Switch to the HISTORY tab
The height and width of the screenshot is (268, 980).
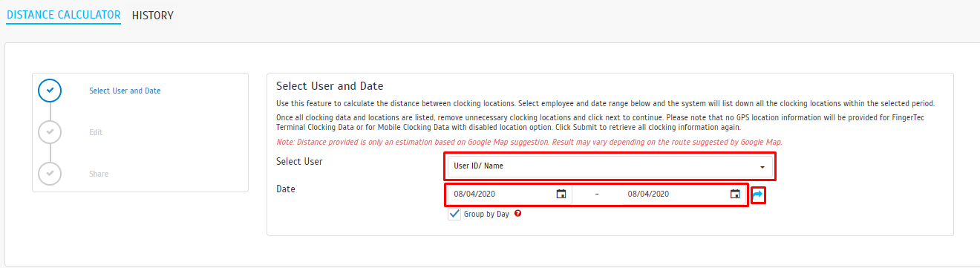coord(153,15)
